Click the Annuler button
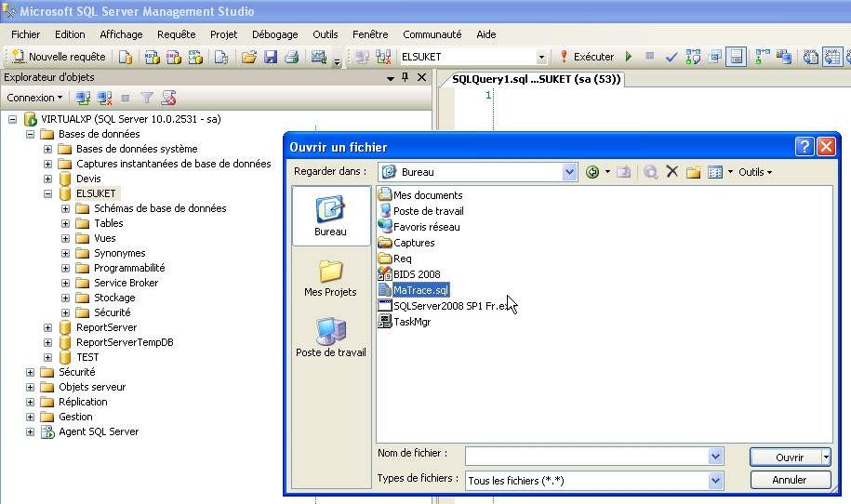The width and height of the screenshot is (851, 504). [x=790, y=480]
